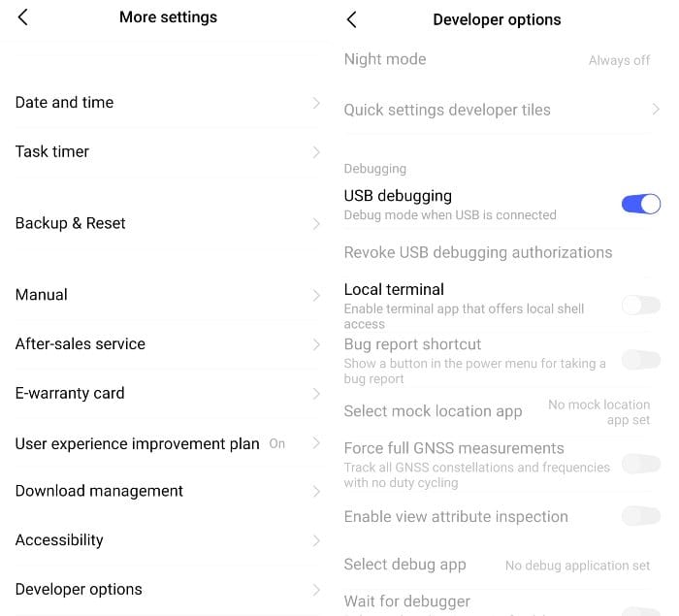Go back from More settings screen
The width and height of the screenshot is (679, 616).
[x=23, y=17]
